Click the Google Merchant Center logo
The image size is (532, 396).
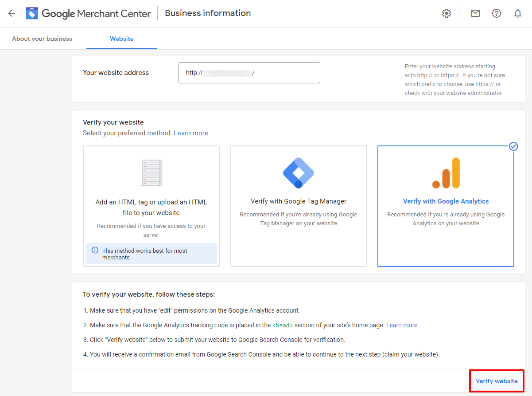(x=32, y=13)
